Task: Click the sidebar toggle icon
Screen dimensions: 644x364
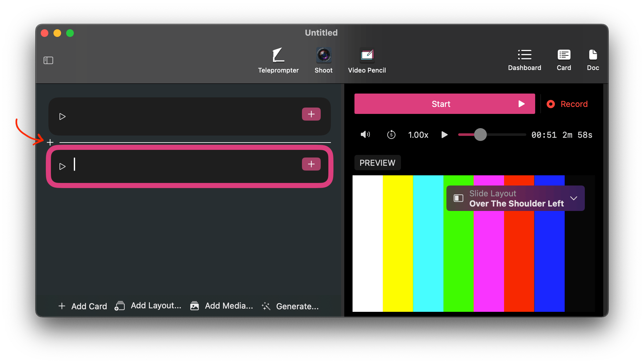Action: (49, 60)
